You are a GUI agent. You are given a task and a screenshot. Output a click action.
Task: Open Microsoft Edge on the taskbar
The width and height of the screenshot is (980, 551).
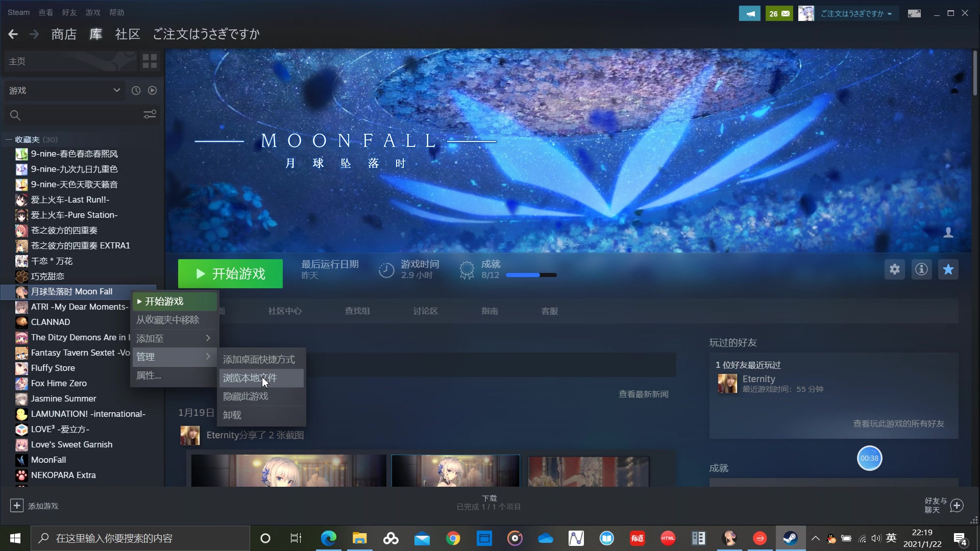[329, 538]
